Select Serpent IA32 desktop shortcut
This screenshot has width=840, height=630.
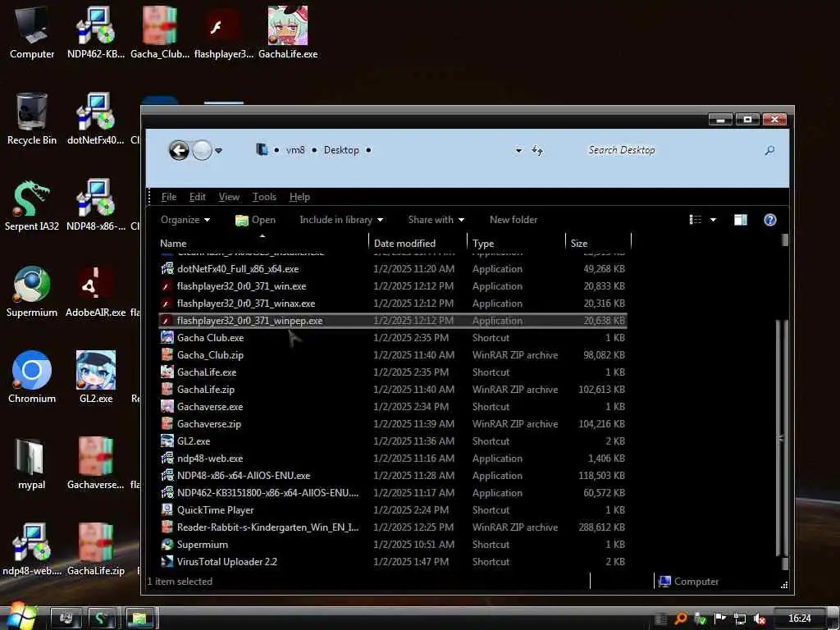(x=32, y=205)
